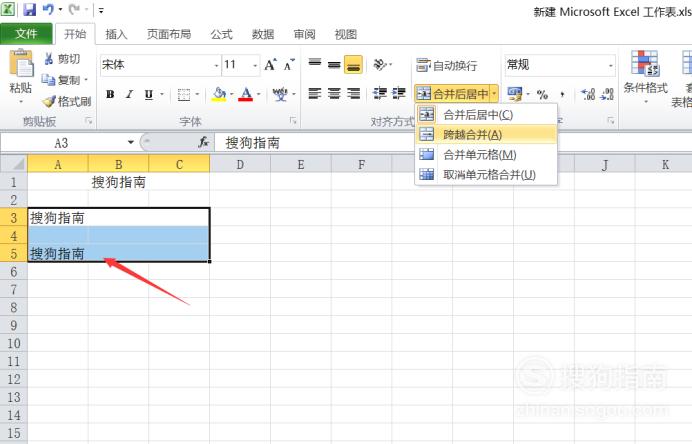Select 跨越合并(A) menu option
The image size is (692, 444).
click(x=486, y=135)
